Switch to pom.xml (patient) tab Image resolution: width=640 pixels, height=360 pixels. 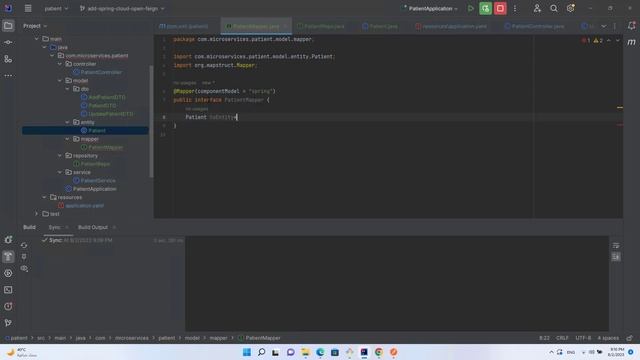coord(184,26)
